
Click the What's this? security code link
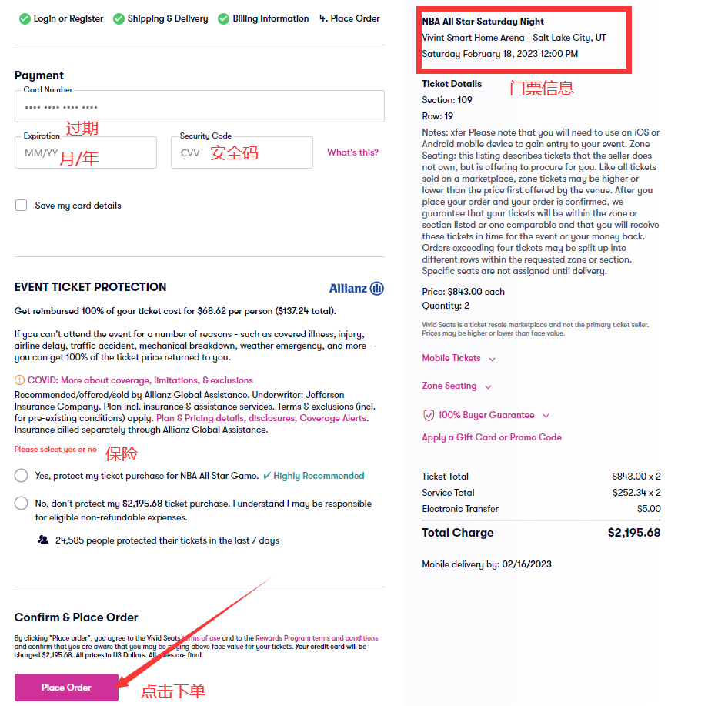[352, 152]
